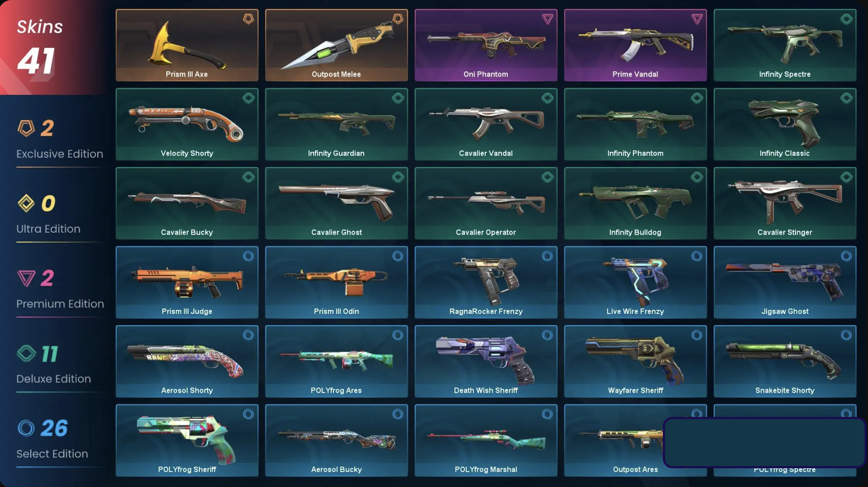Image resolution: width=868 pixels, height=487 pixels.
Task: Open the RagnaRocker Frenzy skin
Action: (486, 282)
